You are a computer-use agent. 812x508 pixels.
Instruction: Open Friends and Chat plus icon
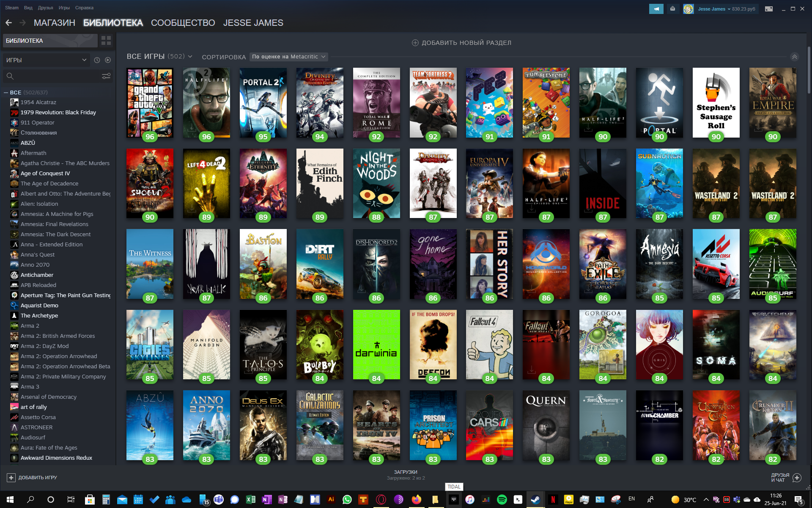tap(797, 478)
